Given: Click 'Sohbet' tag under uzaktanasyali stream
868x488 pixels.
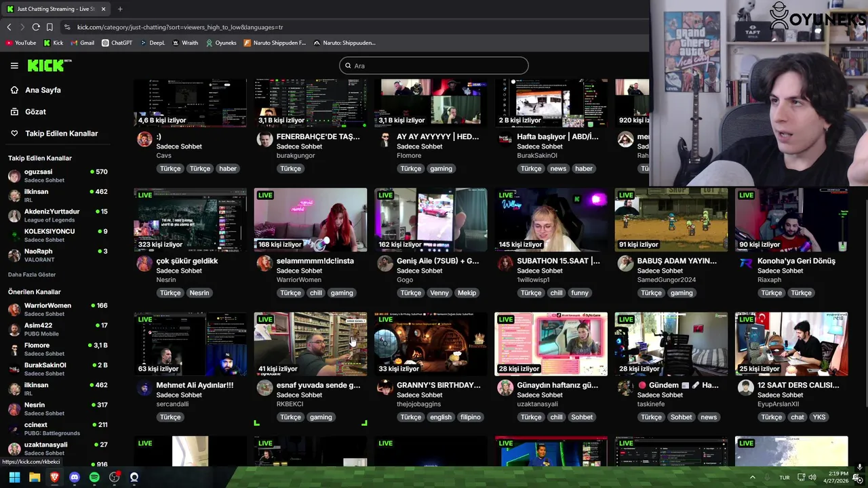Looking at the screenshot, I should click(582, 418).
